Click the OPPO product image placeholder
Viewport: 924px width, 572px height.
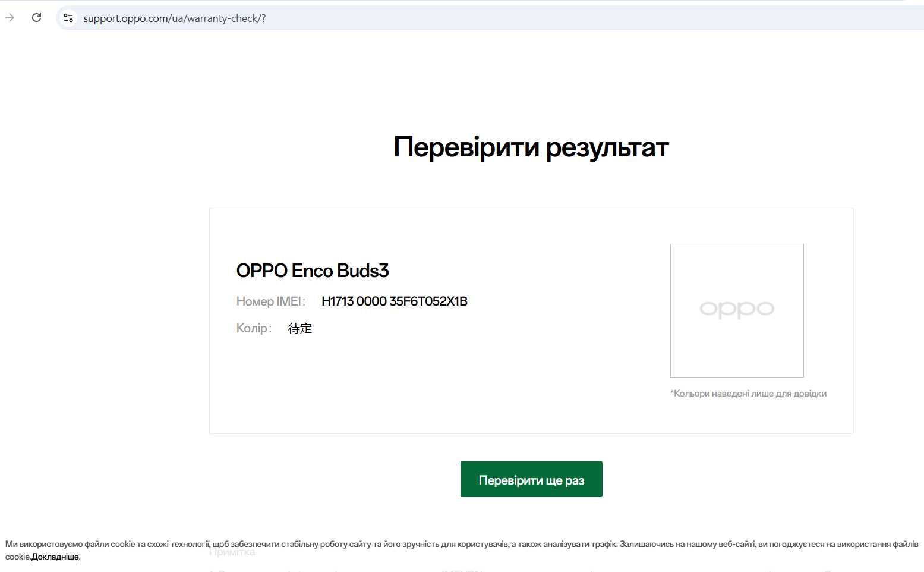click(x=737, y=310)
